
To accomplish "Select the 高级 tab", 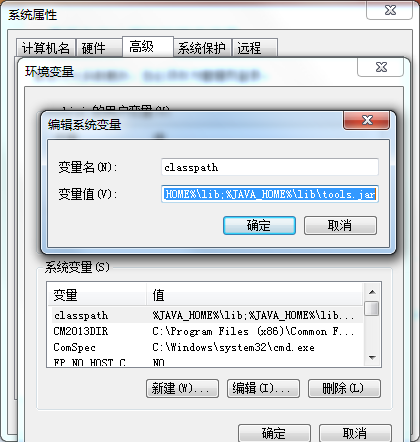I will pyautogui.click(x=148, y=47).
